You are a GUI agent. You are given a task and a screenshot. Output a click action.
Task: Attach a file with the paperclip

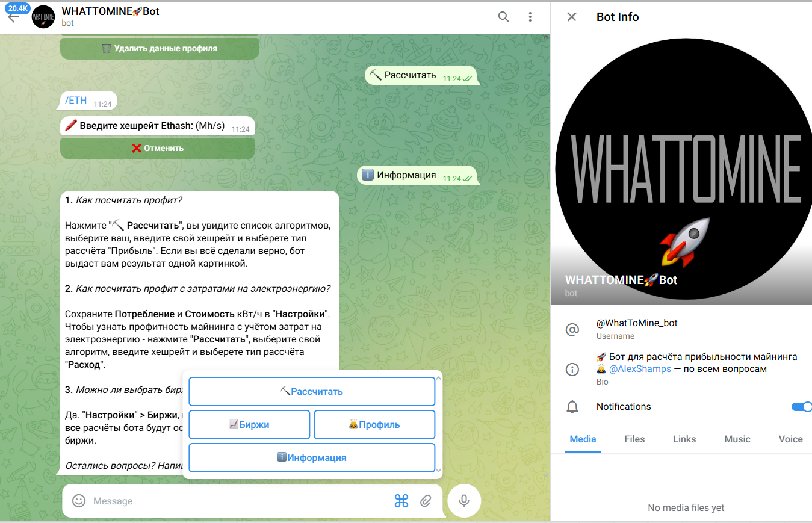click(426, 501)
